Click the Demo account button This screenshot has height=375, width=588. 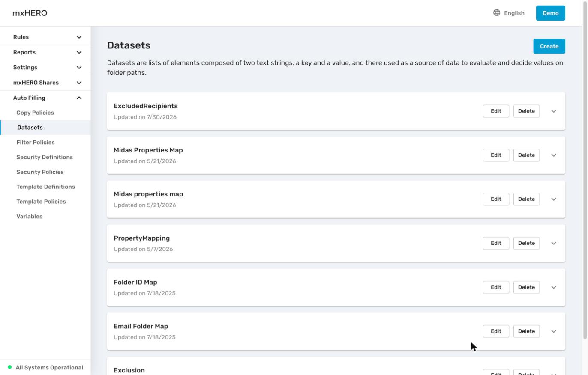(x=550, y=13)
